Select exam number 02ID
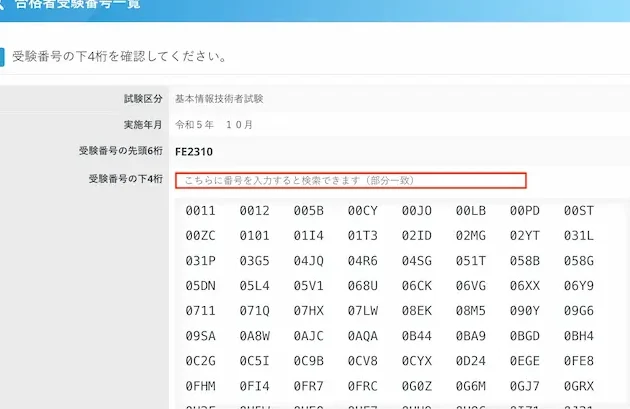This screenshot has width=630, height=409. [417, 236]
